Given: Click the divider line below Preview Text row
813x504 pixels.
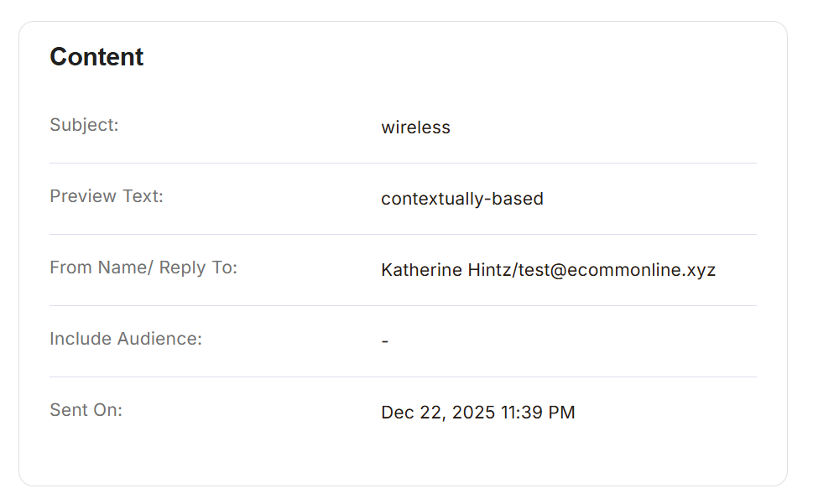Looking at the screenshot, I should tap(403, 235).
